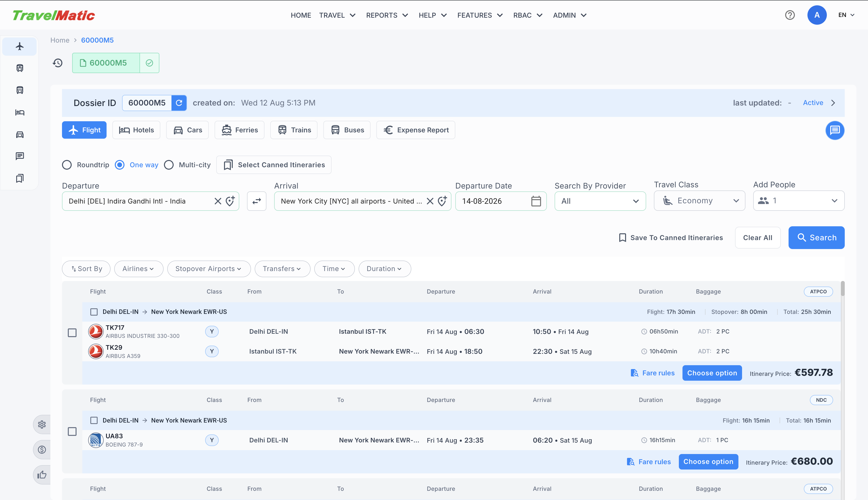Go to HOME in top navigation
The image size is (868, 500).
tap(301, 15)
